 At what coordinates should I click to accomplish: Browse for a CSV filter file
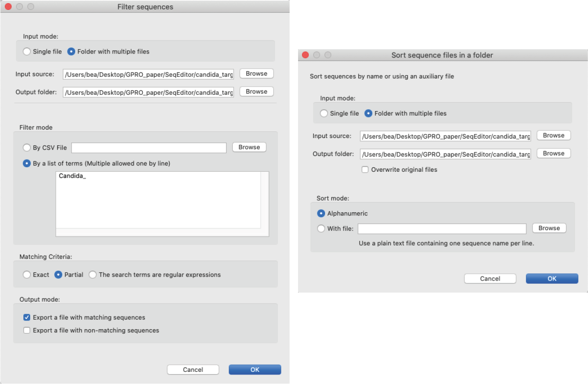(x=249, y=147)
